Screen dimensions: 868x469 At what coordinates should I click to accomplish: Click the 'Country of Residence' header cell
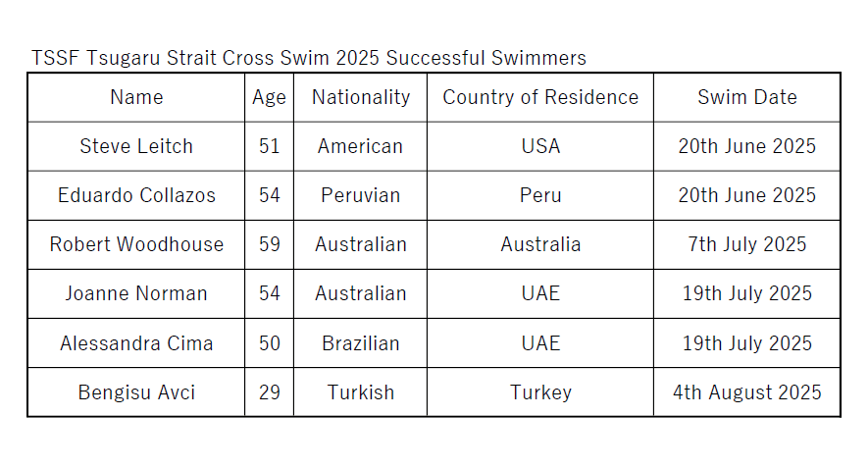[x=540, y=97]
